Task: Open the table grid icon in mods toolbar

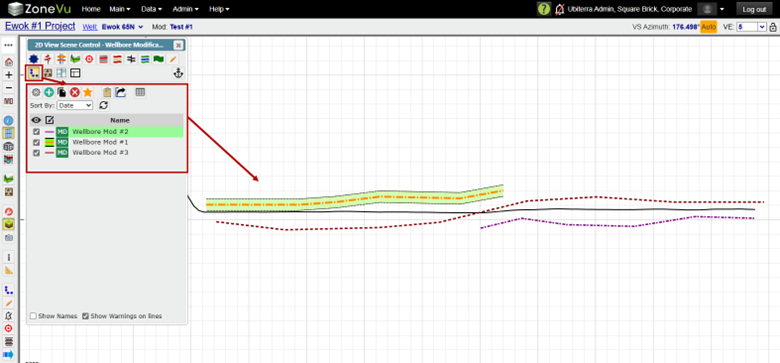Action: pyautogui.click(x=140, y=92)
